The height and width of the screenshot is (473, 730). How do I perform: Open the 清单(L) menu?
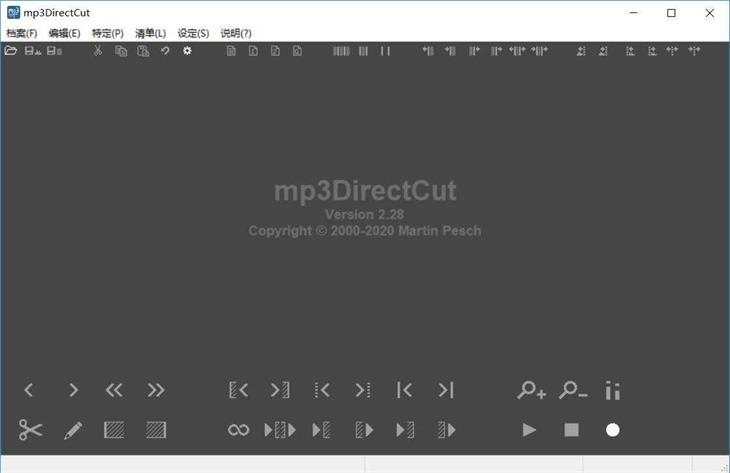tap(150, 33)
